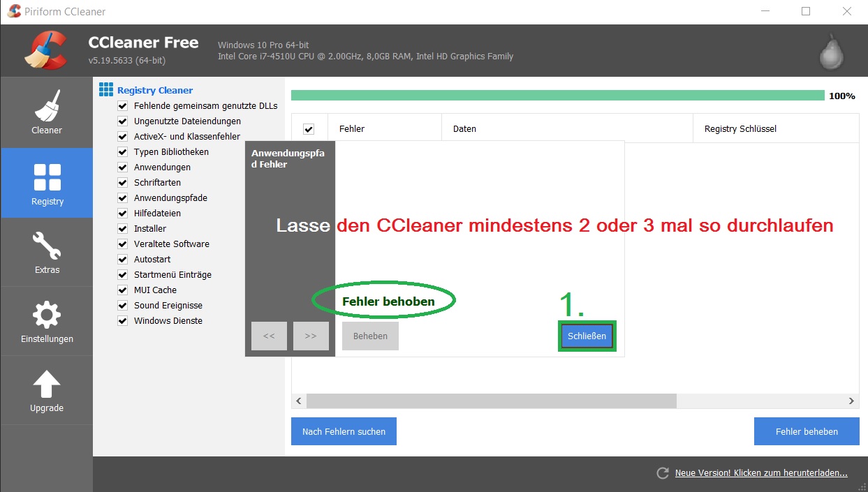Click the Fehler column header
Image resolution: width=868 pixels, height=492 pixels.
(x=385, y=128)
